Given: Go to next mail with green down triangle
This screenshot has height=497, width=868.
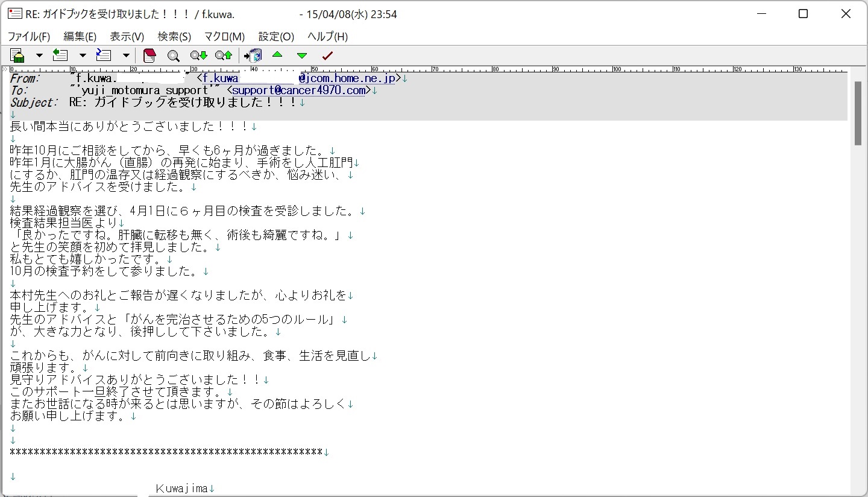Looking at the screenshot, I should point(302,55).
